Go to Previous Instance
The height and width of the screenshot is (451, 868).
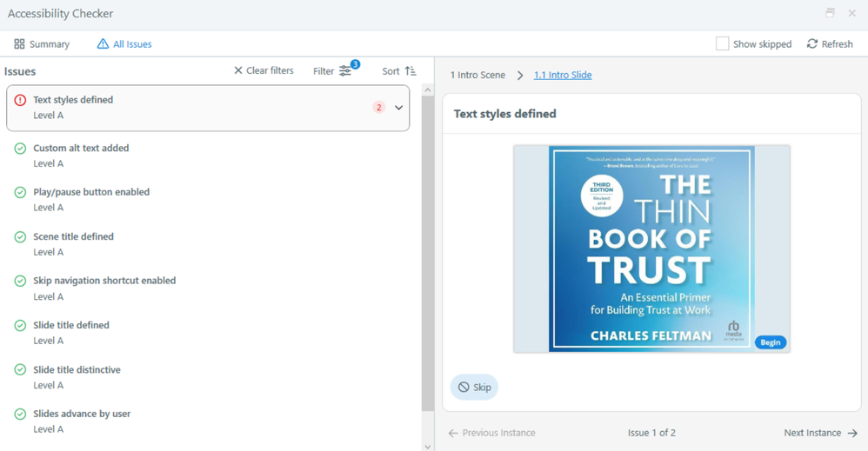tap(491, 433)
